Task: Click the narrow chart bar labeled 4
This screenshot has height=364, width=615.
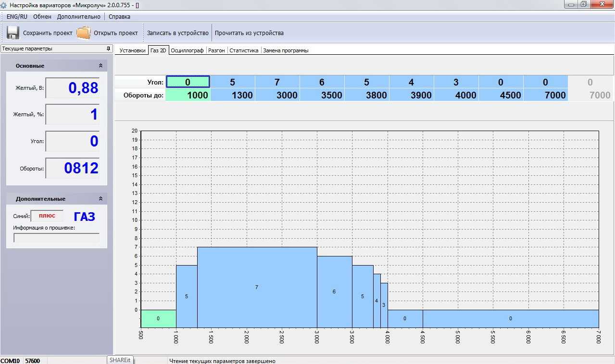Action: click(x=377, y=301)
